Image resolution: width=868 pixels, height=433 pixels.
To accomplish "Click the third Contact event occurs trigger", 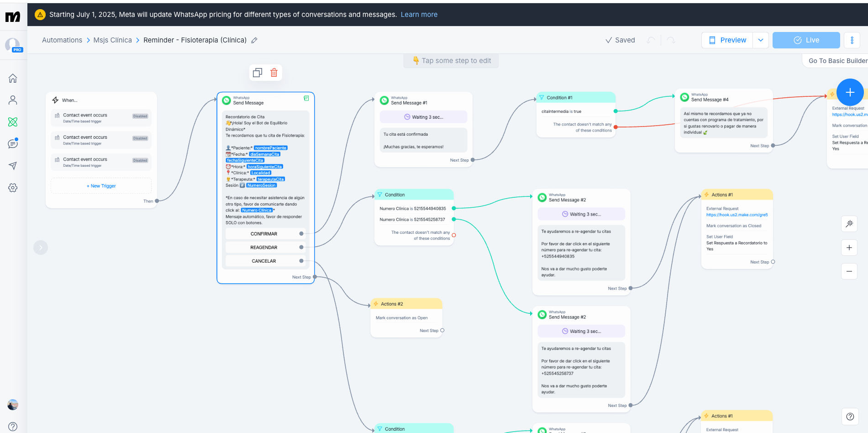I will point(101,162).
